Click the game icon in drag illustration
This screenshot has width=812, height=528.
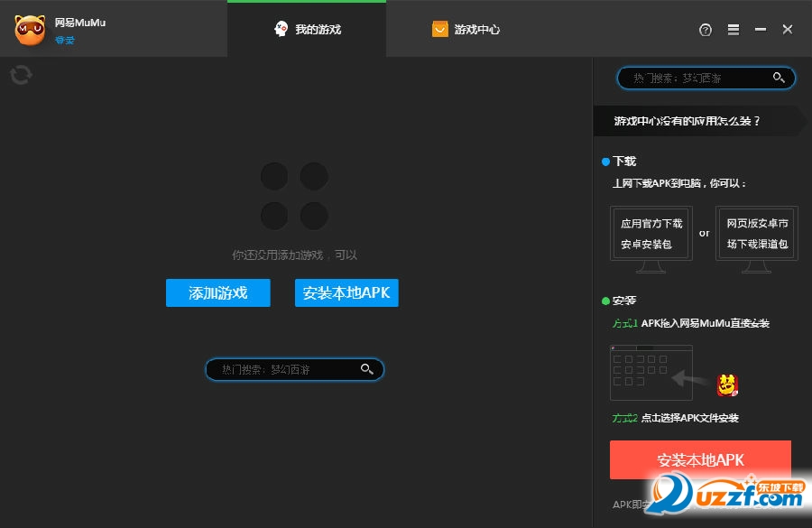[x=727, y=385]
